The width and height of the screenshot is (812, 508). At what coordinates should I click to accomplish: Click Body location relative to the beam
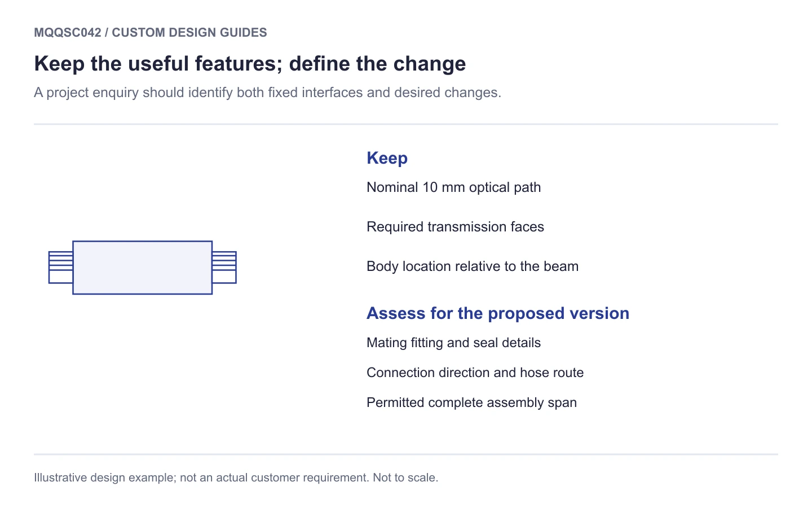pos(473,266)
